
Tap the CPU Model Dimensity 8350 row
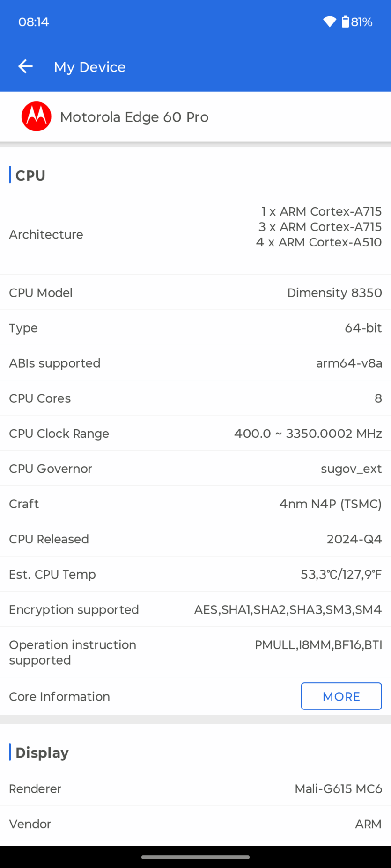tap(195, 293)
